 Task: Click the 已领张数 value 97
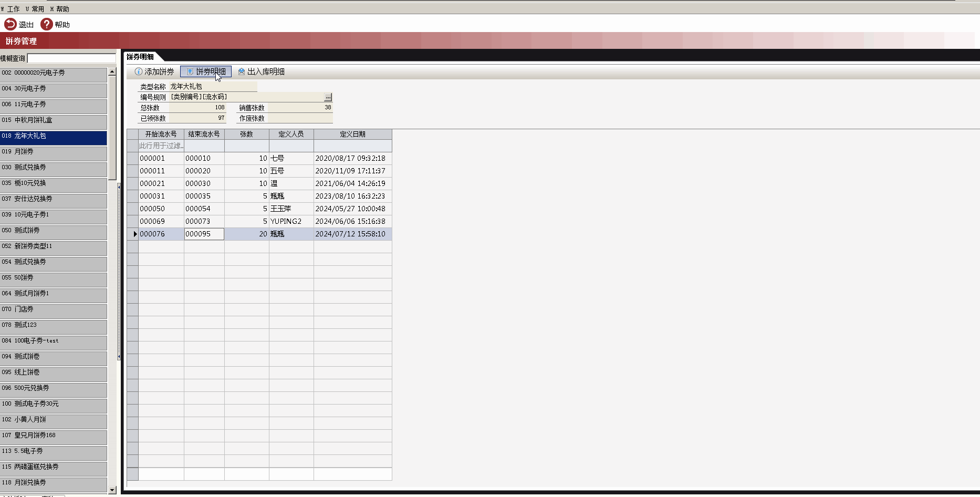[197, 118]
